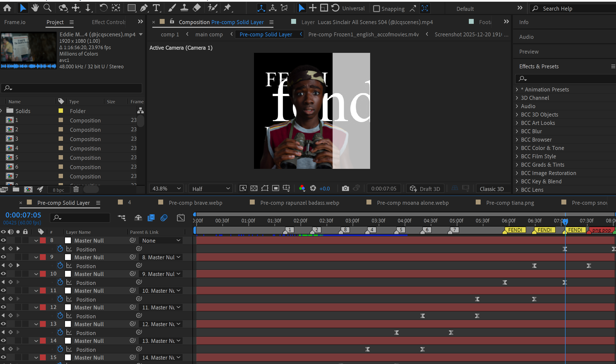This screenshot has width=616, height=364.
Task: Expand the Solids folder in Project panel
Action: pyautogui.click(x=1, y=111)
